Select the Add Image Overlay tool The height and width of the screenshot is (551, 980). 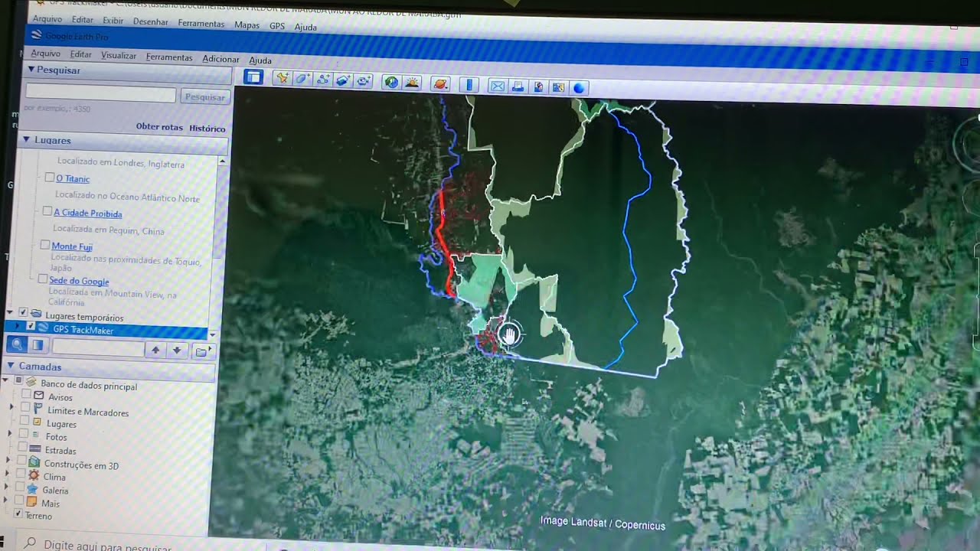click(x=343, y=80)
